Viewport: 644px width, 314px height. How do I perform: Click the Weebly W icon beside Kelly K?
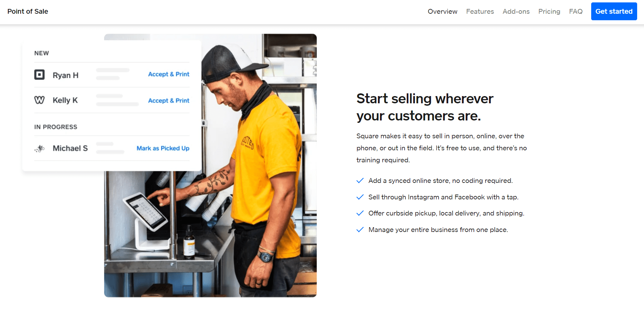pos(39,100)
